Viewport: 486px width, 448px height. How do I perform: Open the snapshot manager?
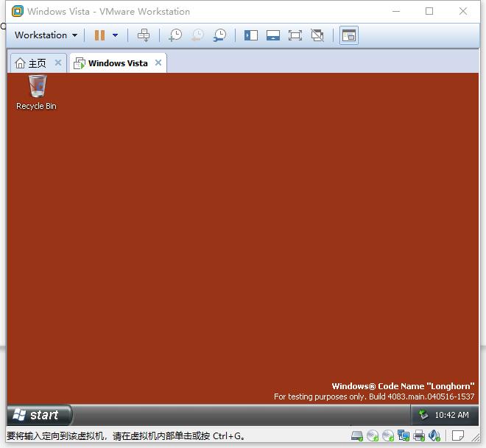coord(219,35)
